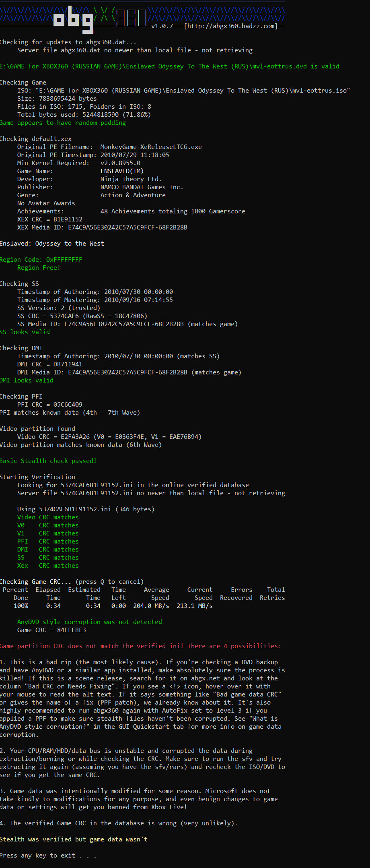
Task: Click game name ENSLAVED(TM)
Action: (122, 171)
